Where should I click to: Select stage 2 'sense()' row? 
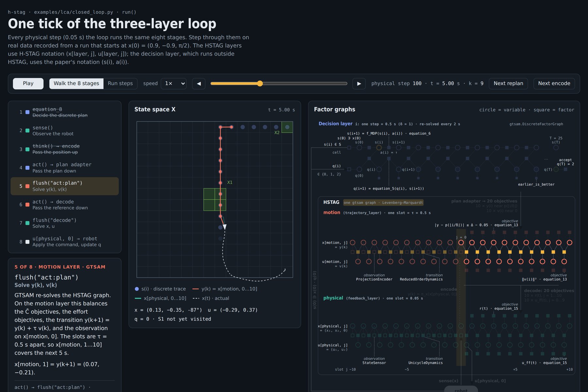point(65,131)
